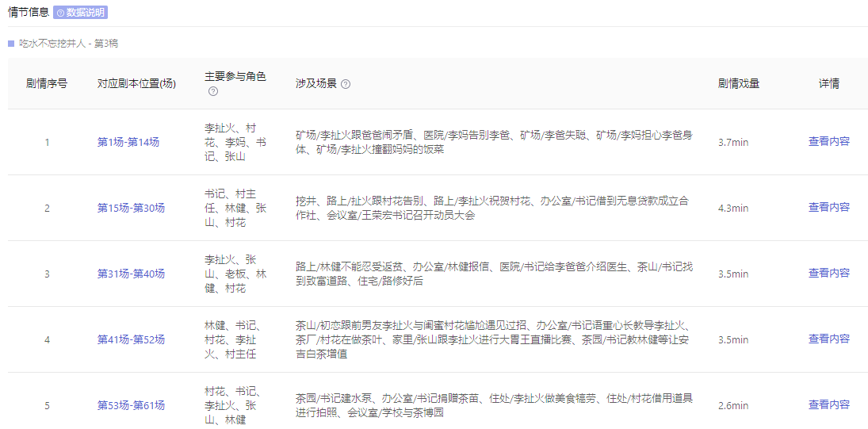
Task: Click script title 吃水不忘挖井人 - 第3稿
Action: coord(69,44)
